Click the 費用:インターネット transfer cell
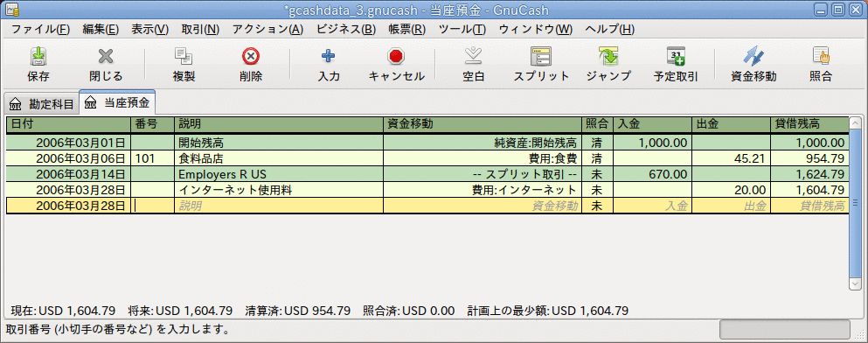 click(483, 191)
